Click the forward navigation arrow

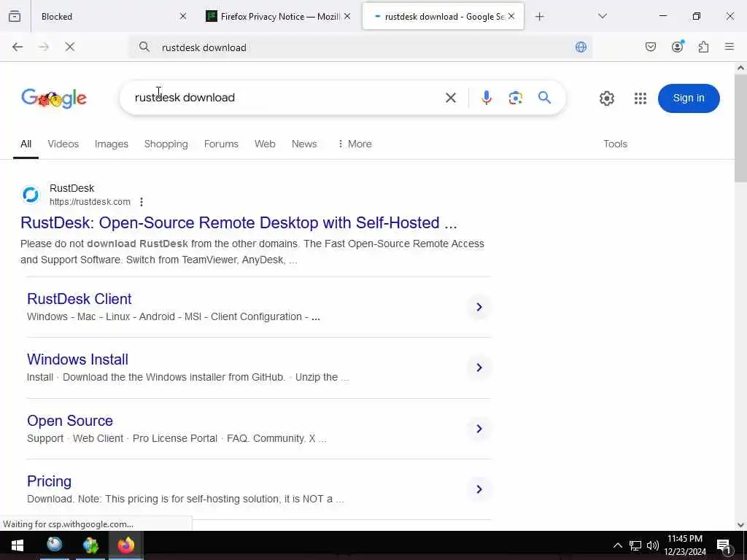coord(44,47)
